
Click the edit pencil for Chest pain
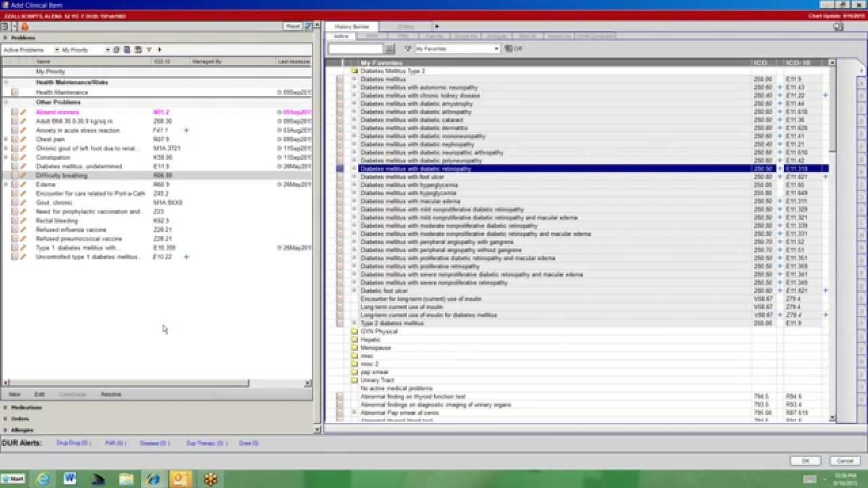[23, 139]
